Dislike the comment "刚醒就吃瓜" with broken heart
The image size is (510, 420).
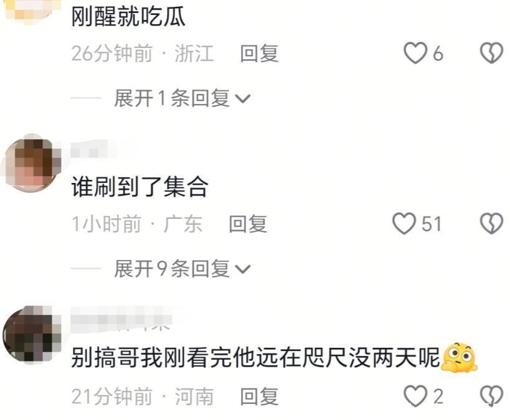[492, 53]
